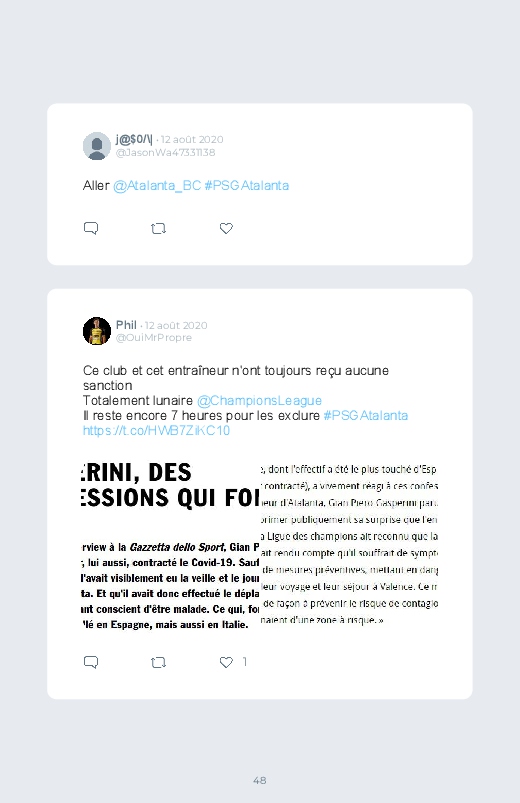This screenshot has width=520, height=803.
Task: Open #PSGAtalanta hashtag in Phil's tweet
Action: coord(366,415)
